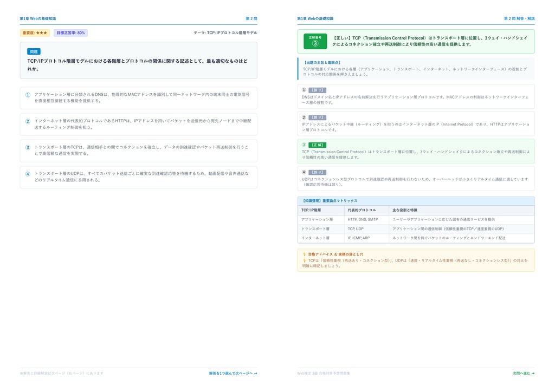The width and height of the screenshot is (555, 392).
Task: Click the 【正しい】TCP (Transmission Control Protocol) summary text
Action: pos(430,41)
